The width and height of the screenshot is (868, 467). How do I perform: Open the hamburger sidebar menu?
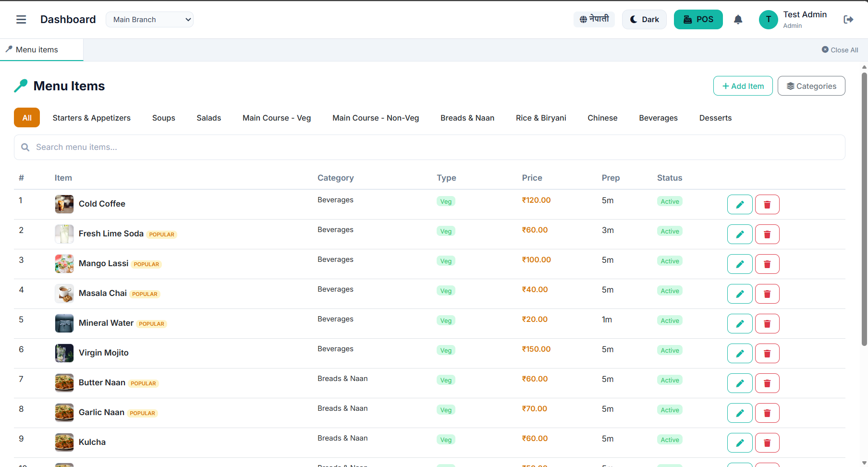(x=21, y=19)
